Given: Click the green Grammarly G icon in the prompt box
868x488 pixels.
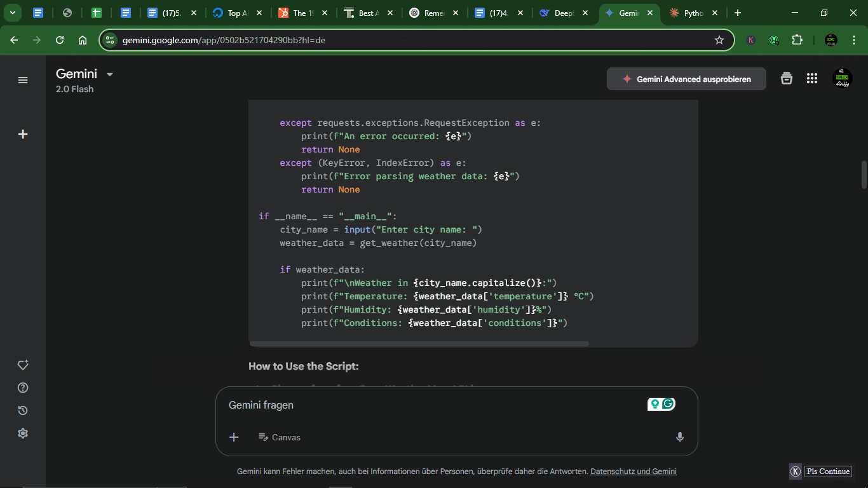Looking at the screenshot, I should tap(668, 403).
